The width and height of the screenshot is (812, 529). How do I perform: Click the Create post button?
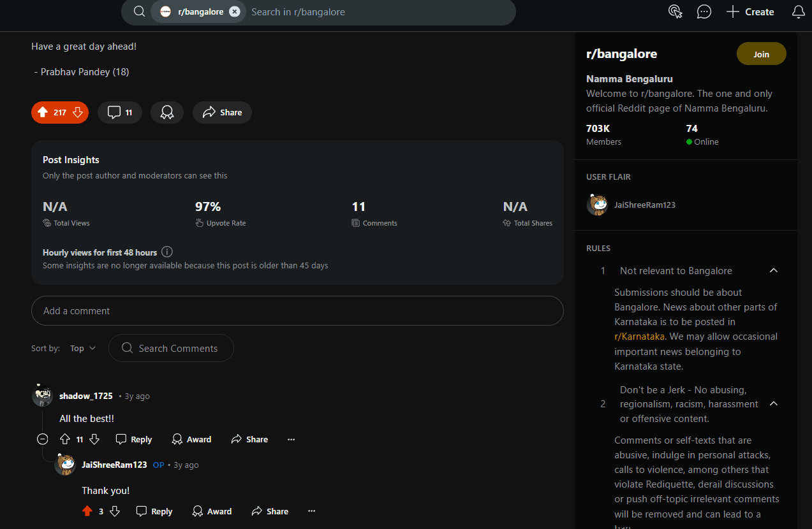coord(750,11)
